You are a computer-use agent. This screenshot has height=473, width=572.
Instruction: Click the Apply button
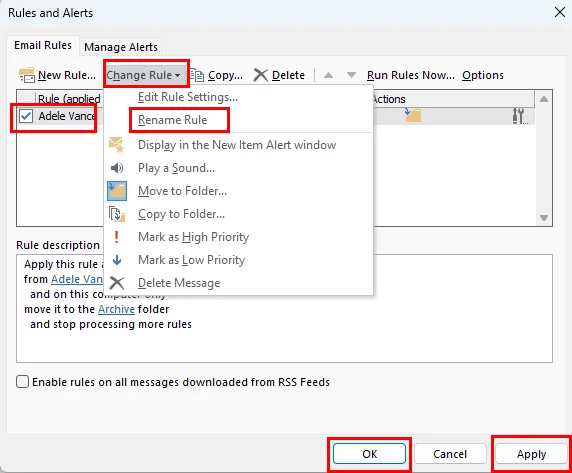531,454
